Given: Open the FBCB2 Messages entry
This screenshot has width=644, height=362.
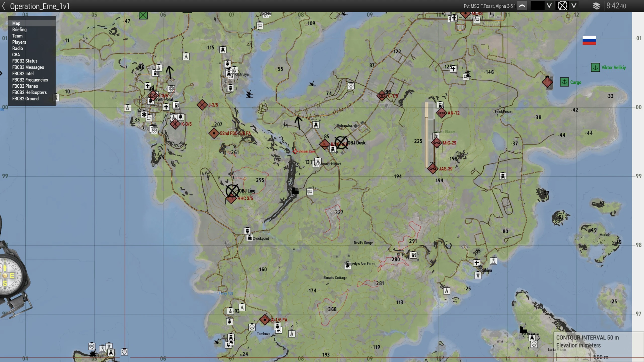Looking at the screenshot, I should (x=28, y=67).
